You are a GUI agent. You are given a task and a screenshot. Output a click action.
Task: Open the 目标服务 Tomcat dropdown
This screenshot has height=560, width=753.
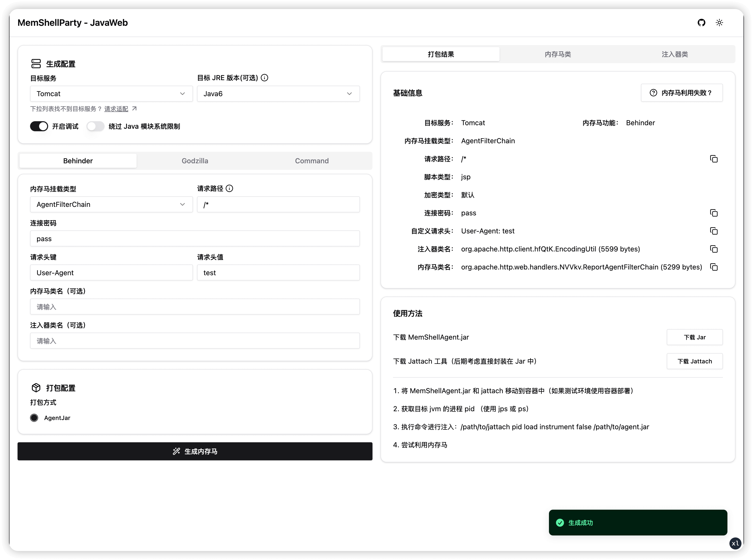click(111, 94)
